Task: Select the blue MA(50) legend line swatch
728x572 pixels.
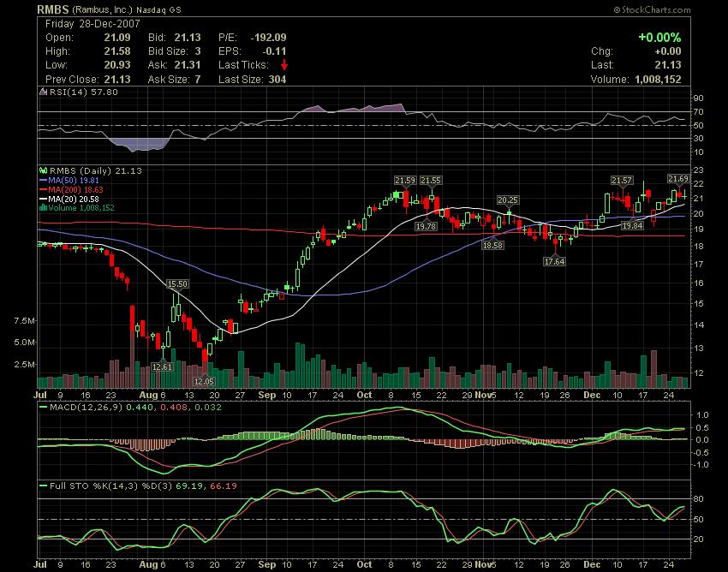Action: coord(44,180)
